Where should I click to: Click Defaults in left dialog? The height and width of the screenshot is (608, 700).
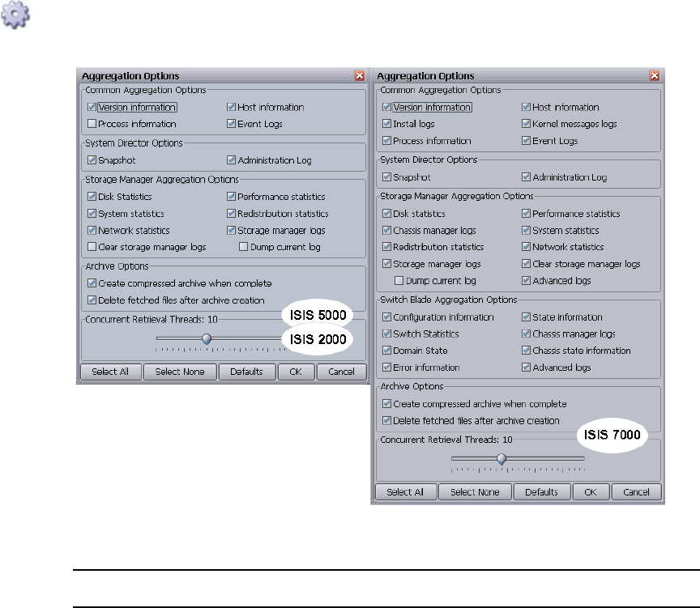247,372
